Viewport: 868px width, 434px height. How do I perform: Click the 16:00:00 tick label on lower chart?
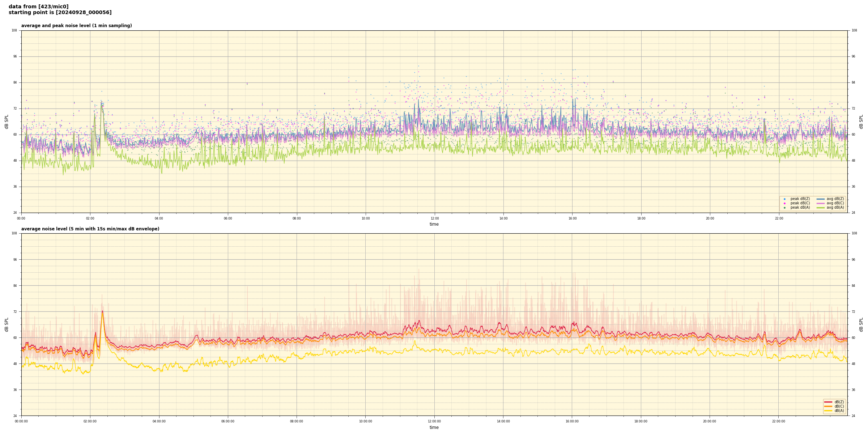[x=572, y=421]
